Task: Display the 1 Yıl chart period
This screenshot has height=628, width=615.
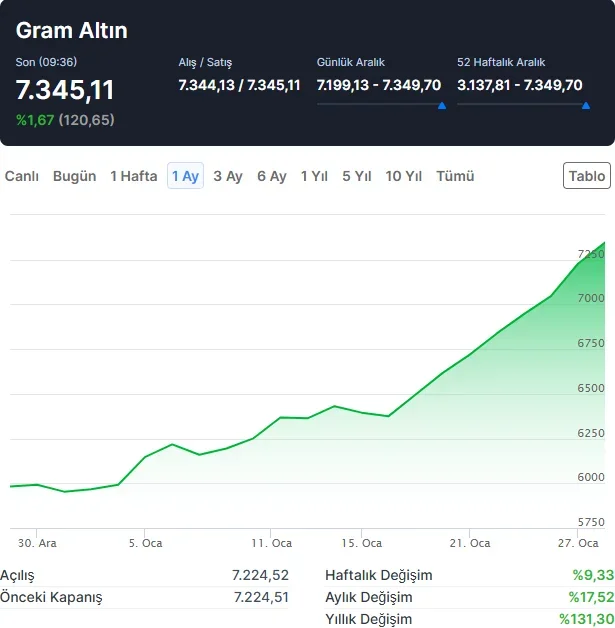Action: [x=314, y=176]
